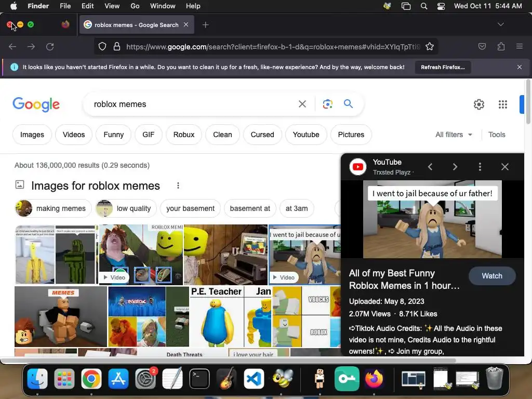Image resolution: width=532 pixels, height=399 pixels.
Task: Open the View menu in menu bar
Action: click(112, 6)
